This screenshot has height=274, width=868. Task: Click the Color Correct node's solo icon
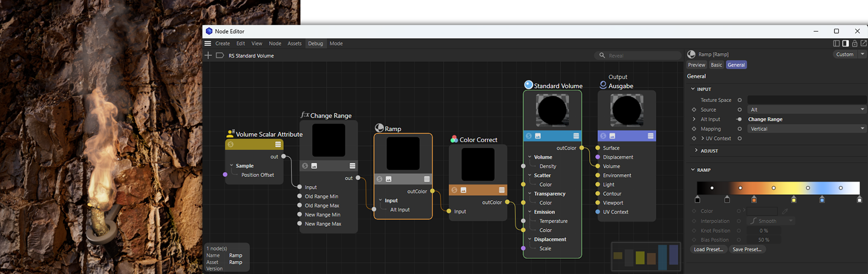click(x=454, y=190)
